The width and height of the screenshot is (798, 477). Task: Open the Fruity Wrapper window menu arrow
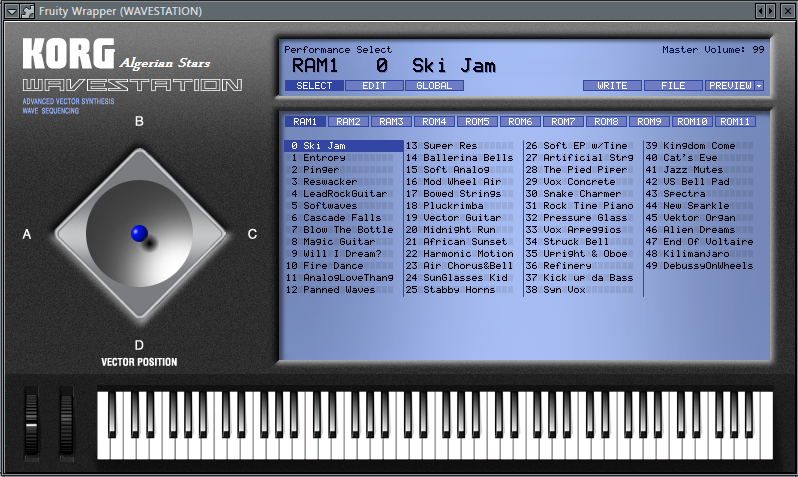coord(12,11)
